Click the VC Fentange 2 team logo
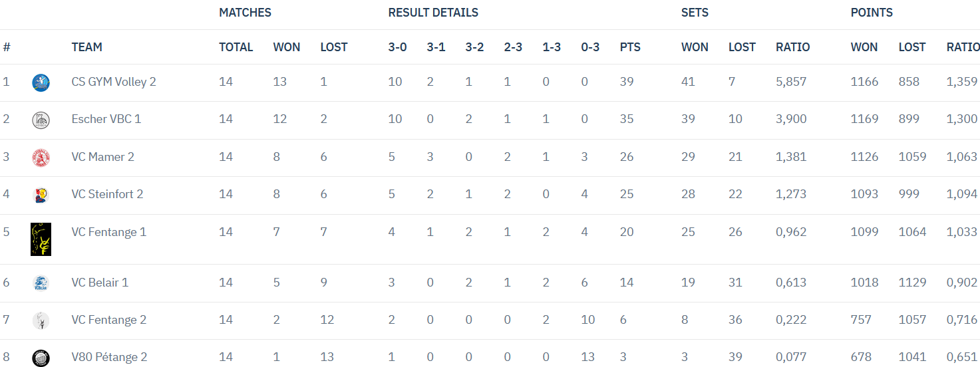Image resolution: width=980 pixels, height=367 pixels. 41,320
